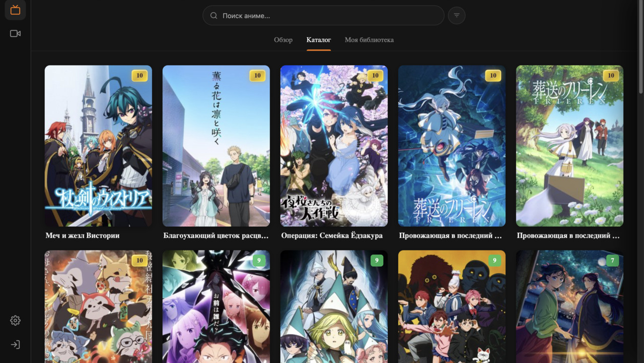Open the Re:Zero style poster rated 9
644x363 pixels.
pos(216,307)
